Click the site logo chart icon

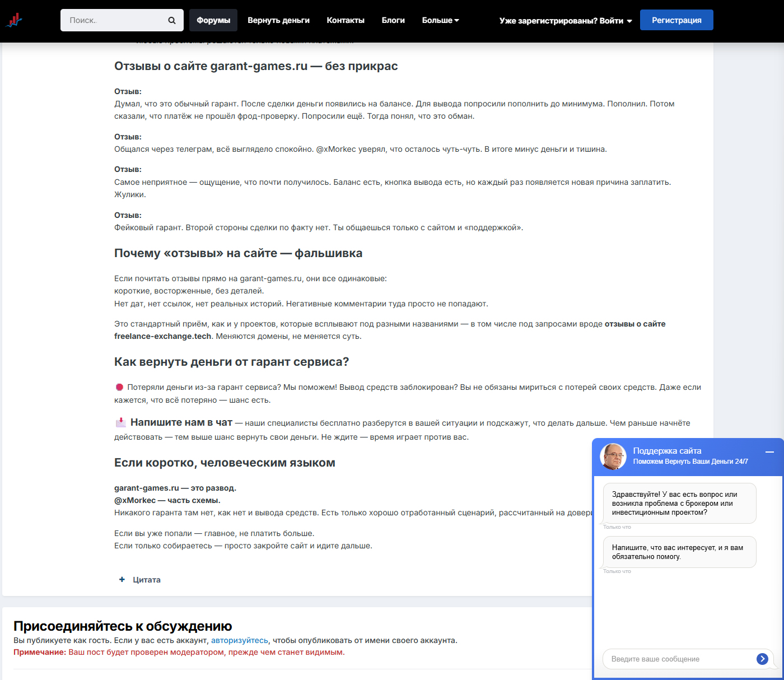click(14, 21)
